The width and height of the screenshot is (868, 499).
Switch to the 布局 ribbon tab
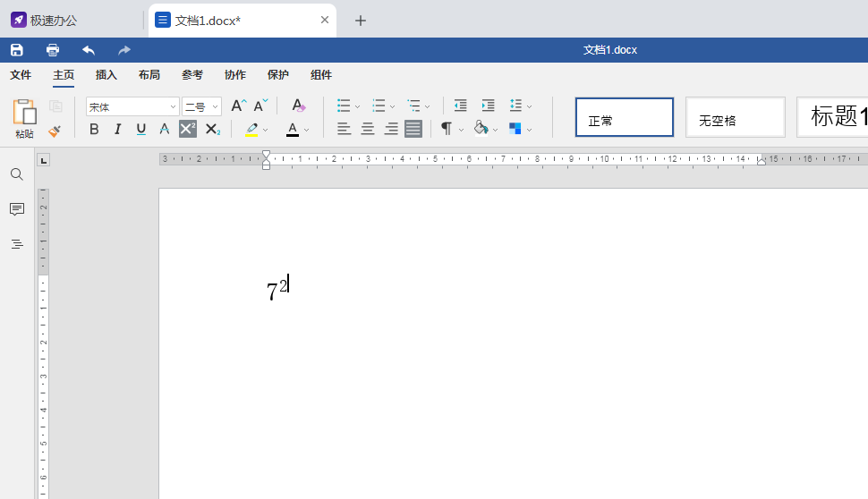click(x=149, y=75)
